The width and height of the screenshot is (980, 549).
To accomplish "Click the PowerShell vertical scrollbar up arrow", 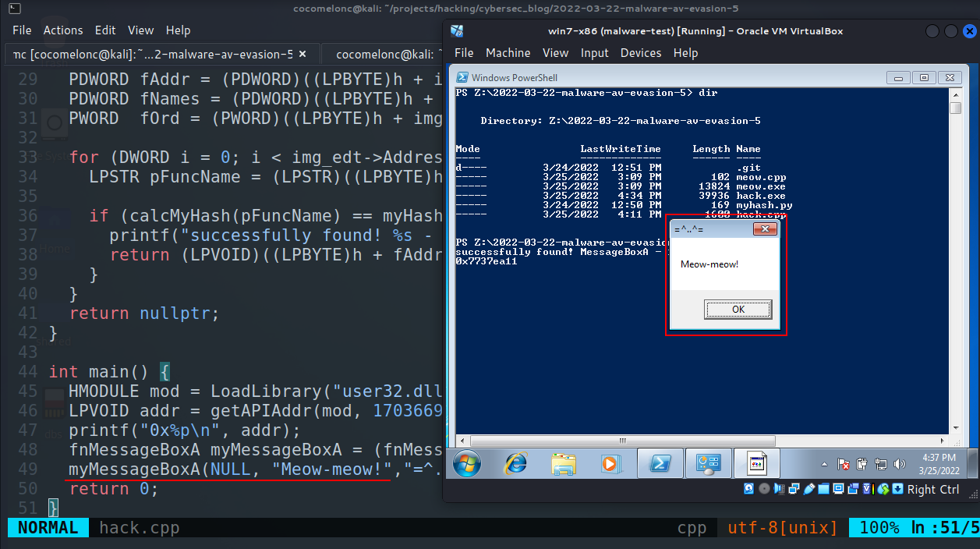I will pyautogui.click(x=955, y=94).
